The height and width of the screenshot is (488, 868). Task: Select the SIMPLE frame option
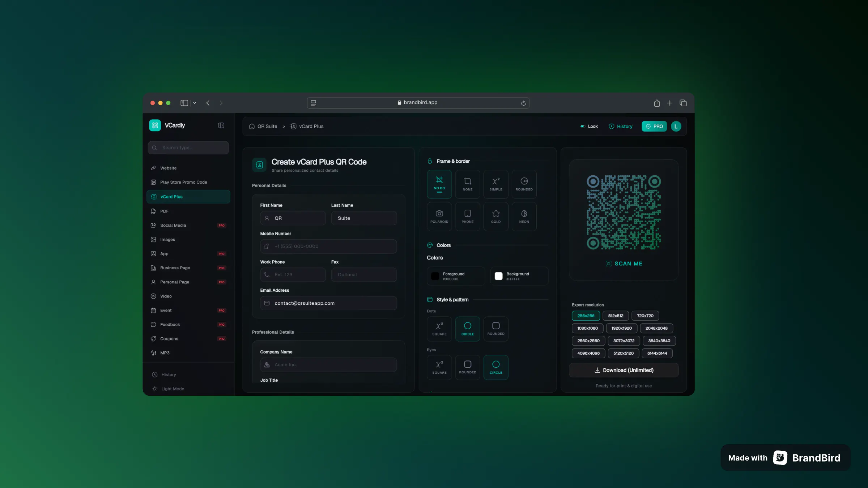[496, 184]
